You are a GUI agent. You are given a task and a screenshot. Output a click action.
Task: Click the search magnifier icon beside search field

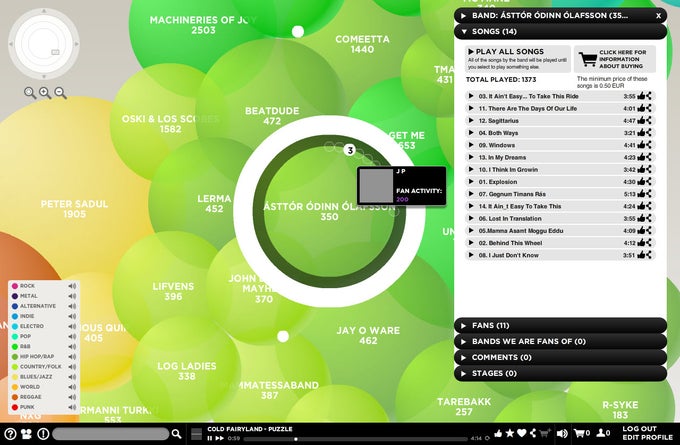[x=176, y=433]
